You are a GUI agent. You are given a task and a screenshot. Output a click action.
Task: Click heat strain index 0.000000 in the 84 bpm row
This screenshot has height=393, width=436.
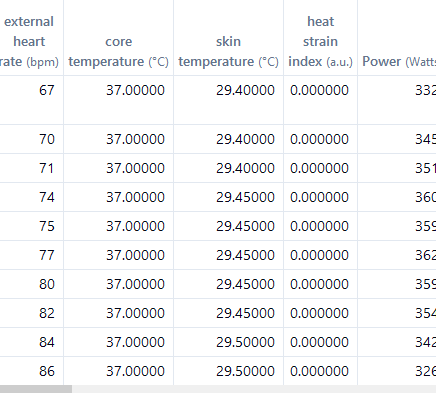coord(319,342)
